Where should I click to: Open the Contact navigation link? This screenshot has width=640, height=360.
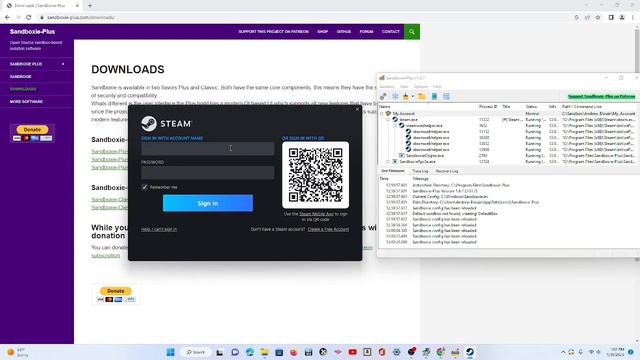(x=391, y=31)
